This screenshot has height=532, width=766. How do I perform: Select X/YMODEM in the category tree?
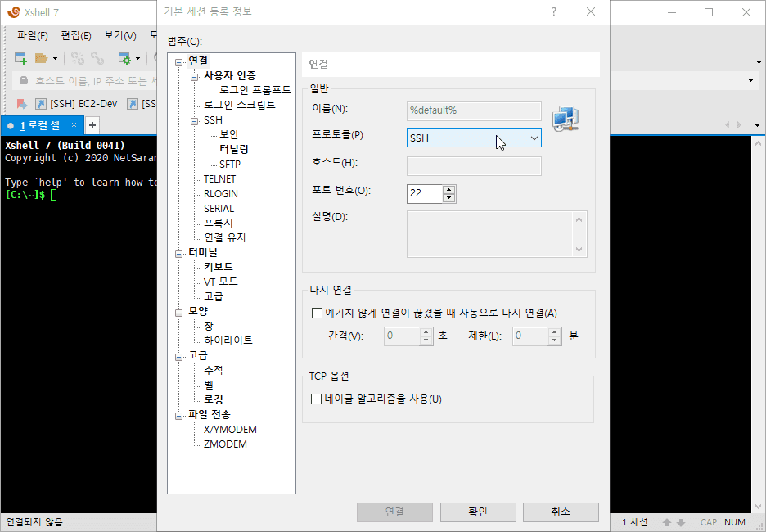click(x=230, y=430)
